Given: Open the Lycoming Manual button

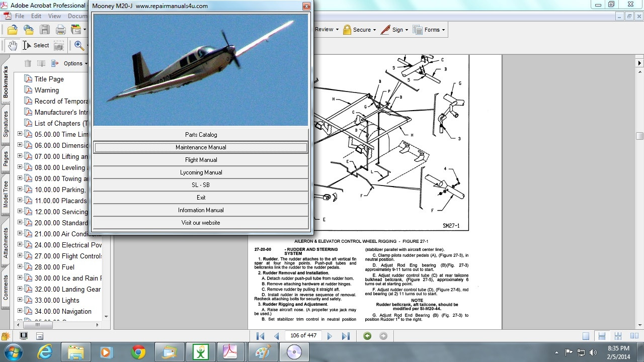Looking at the screenshot, I should (x=201, y=172).
